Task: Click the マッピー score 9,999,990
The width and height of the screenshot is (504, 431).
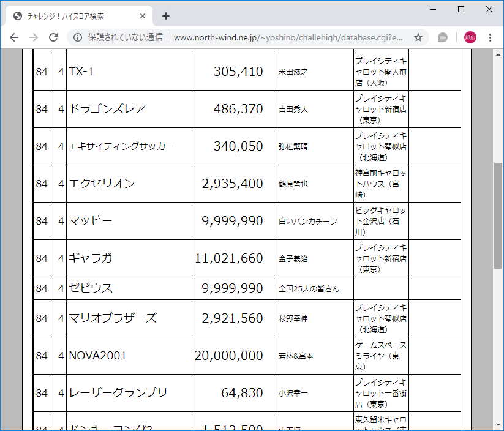Action: tap(232, 221)
